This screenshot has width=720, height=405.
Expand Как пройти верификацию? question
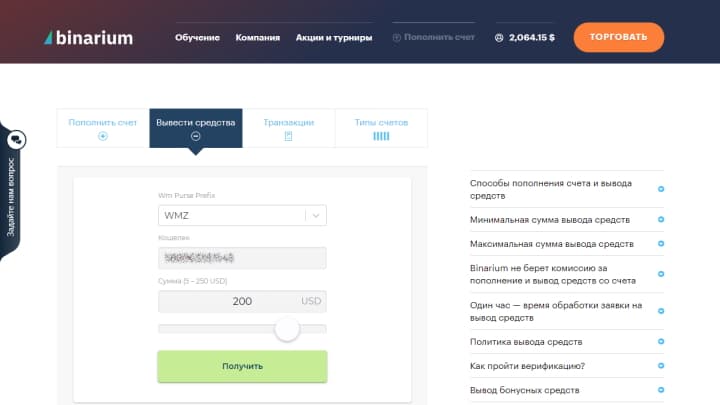(x=661, y=366)
